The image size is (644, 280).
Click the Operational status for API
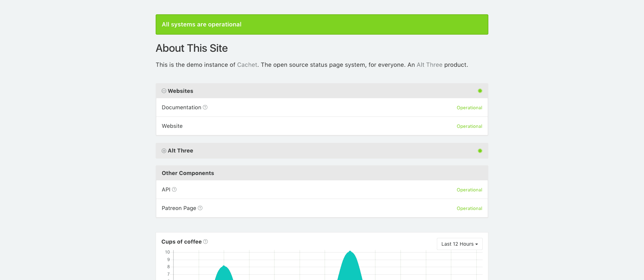tap(469, 190)
